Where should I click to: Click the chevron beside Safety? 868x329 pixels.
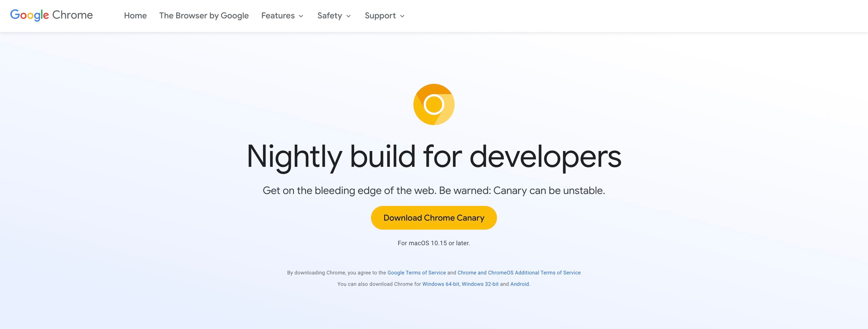tap(348, 16)
